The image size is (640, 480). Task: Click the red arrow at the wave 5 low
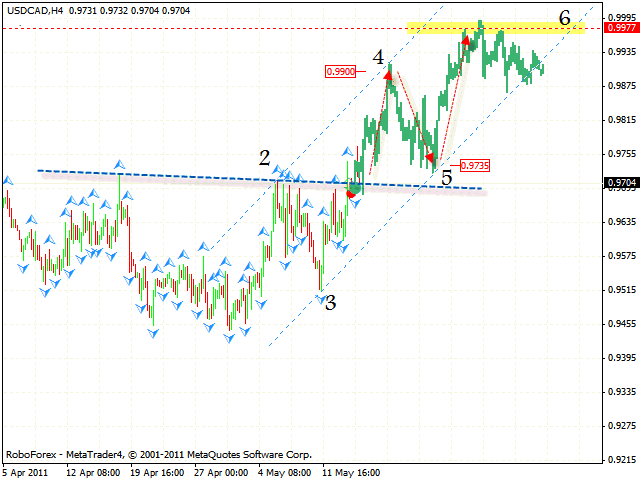(x=430, y=158)
